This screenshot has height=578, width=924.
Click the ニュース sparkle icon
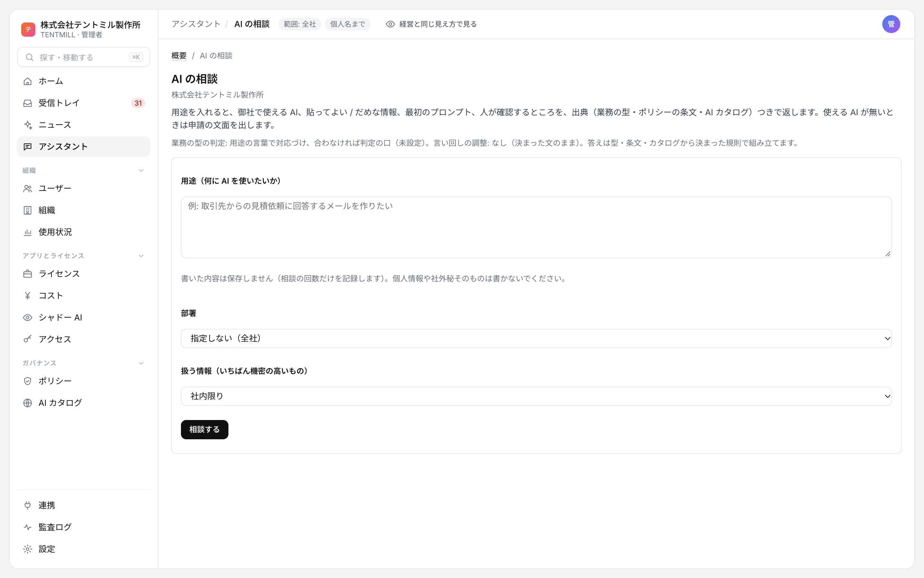(28, 125)
